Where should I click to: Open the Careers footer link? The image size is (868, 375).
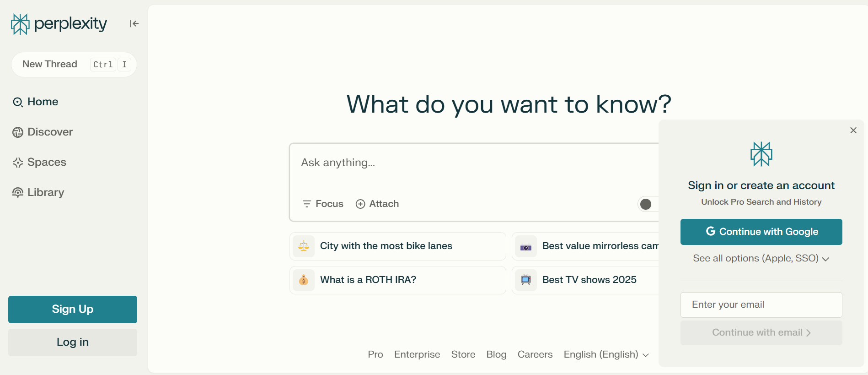tap(535, 354)
